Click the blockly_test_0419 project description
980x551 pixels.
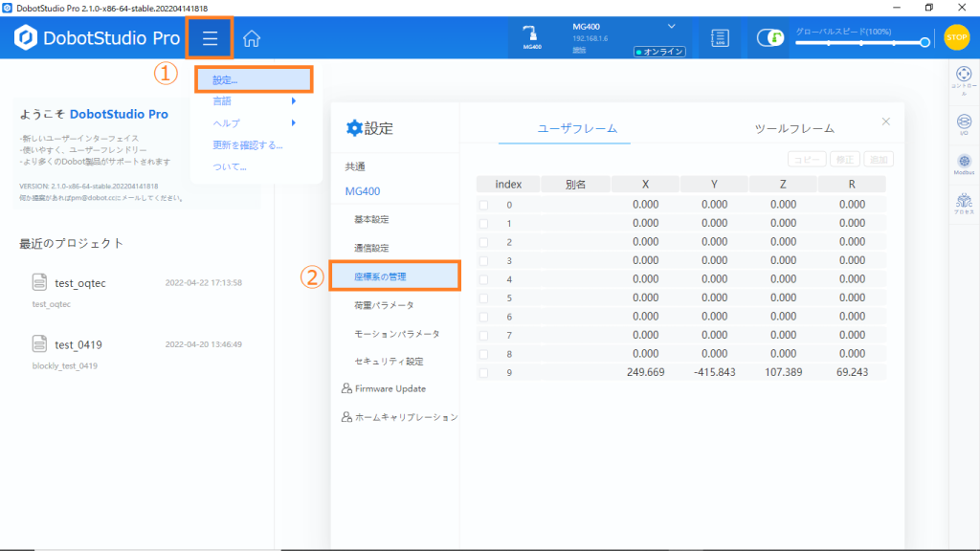(x=65, y=366)
